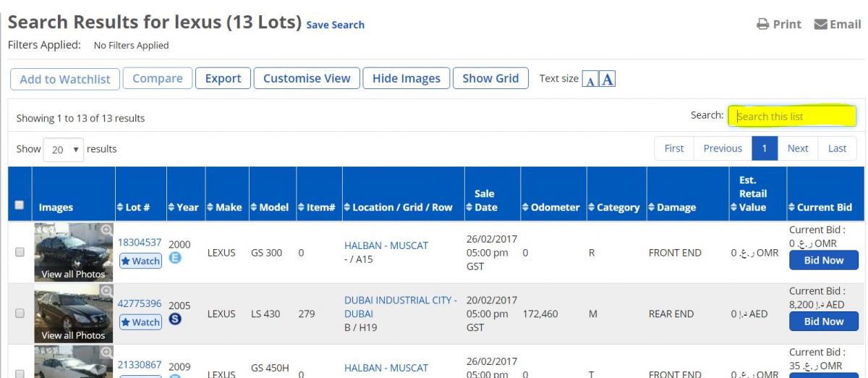Sort table by Damage column
This screenshot has width=868, height=378.
point(673,207)
